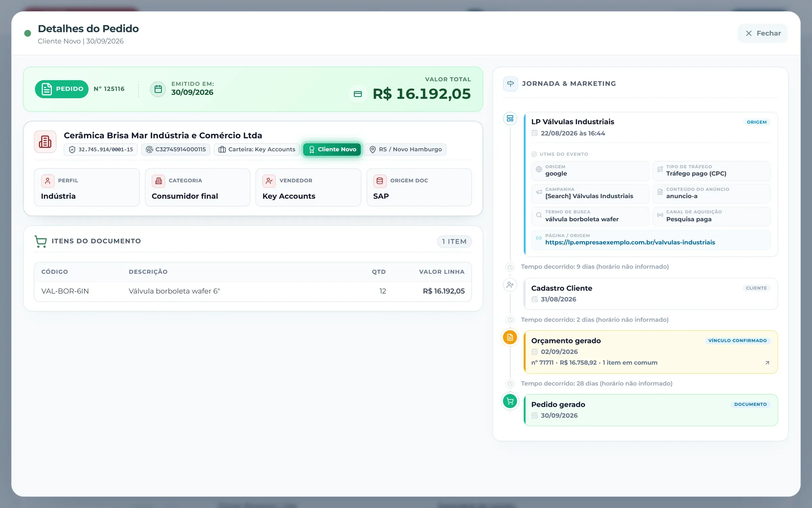Click the Jornada & Marketing signpost icon
The image size is (812, 508).
click(x=511, y=84)
